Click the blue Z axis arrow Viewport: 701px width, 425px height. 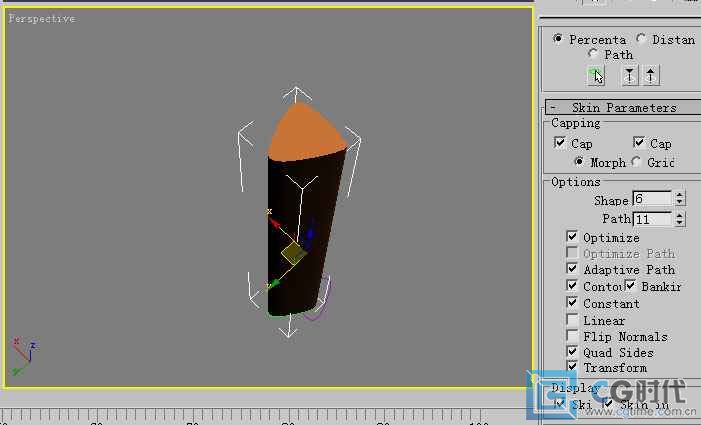pyautogui.click(x=310, y=233)
